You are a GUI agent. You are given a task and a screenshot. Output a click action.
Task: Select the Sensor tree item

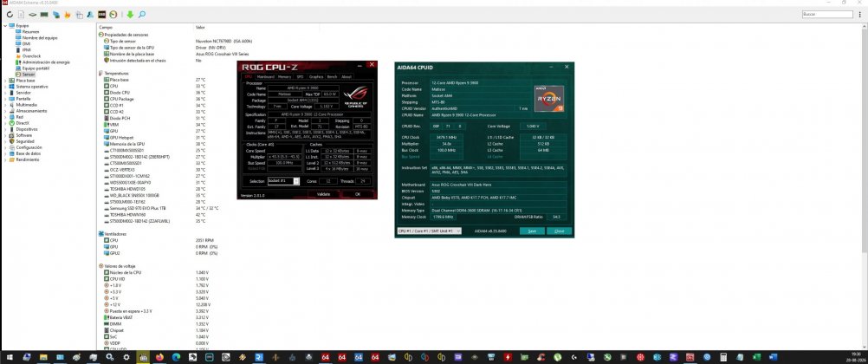pyautogui.click(x=28, y=75)
